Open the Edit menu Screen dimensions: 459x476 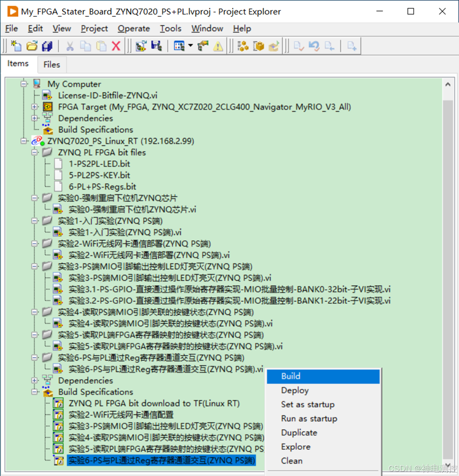tap(35, 28)
